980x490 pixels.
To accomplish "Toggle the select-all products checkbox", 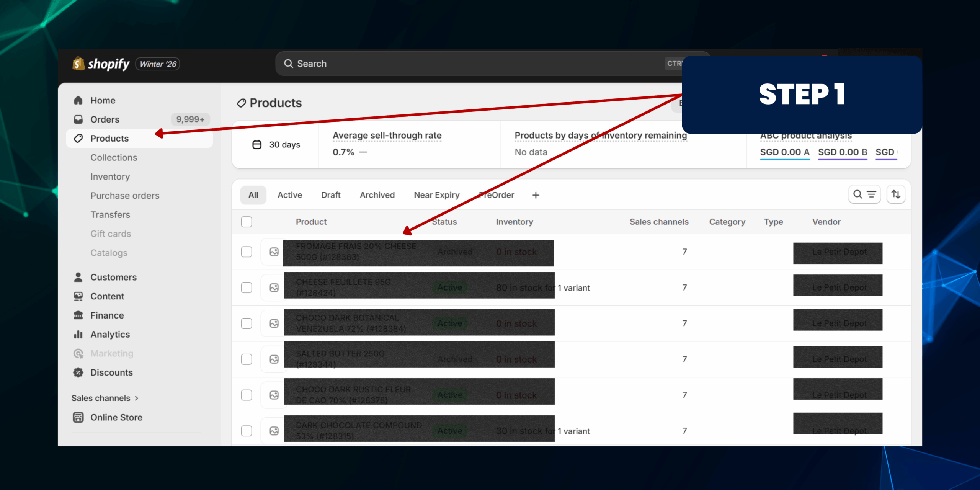I will coord(247,222).
